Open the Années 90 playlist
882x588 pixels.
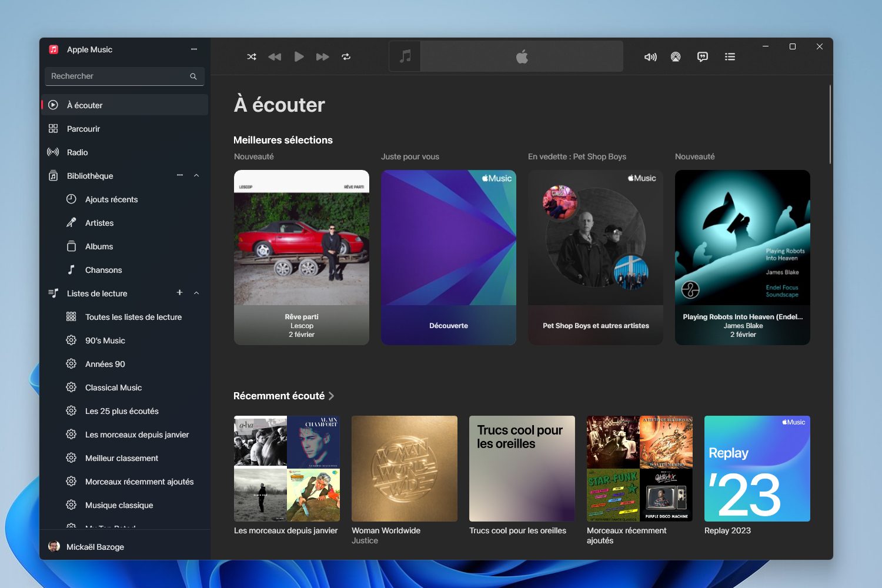click(125, 364)
